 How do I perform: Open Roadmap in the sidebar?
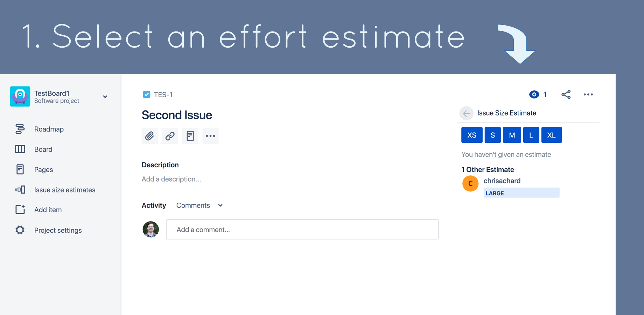(49, 129)
